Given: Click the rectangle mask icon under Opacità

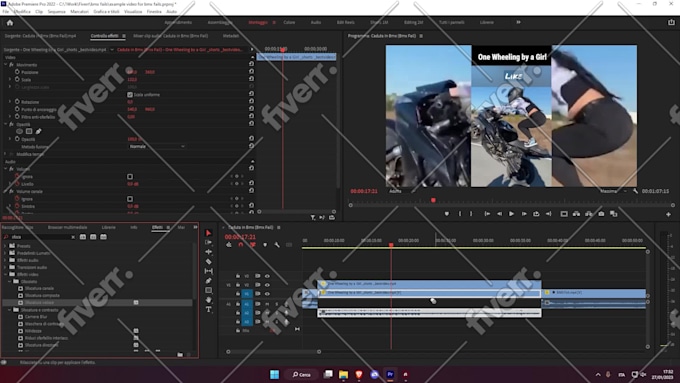Looking at the screenshot, I should point(29,131).
